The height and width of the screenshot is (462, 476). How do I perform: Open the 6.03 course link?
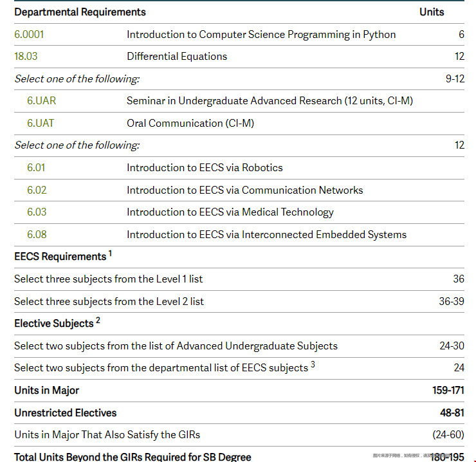(x=37, y=212)
